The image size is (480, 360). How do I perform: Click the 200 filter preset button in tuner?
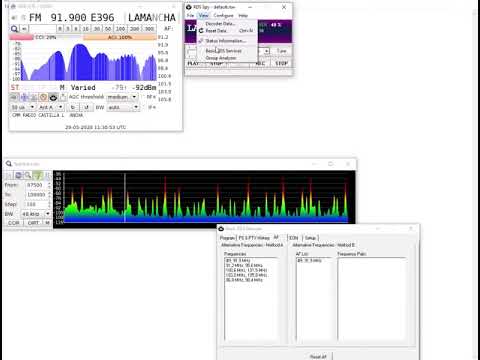(135, 29)
